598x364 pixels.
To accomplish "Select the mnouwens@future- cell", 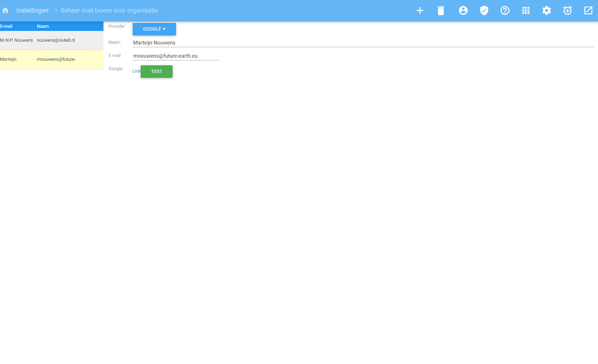I will pos(56,59).
